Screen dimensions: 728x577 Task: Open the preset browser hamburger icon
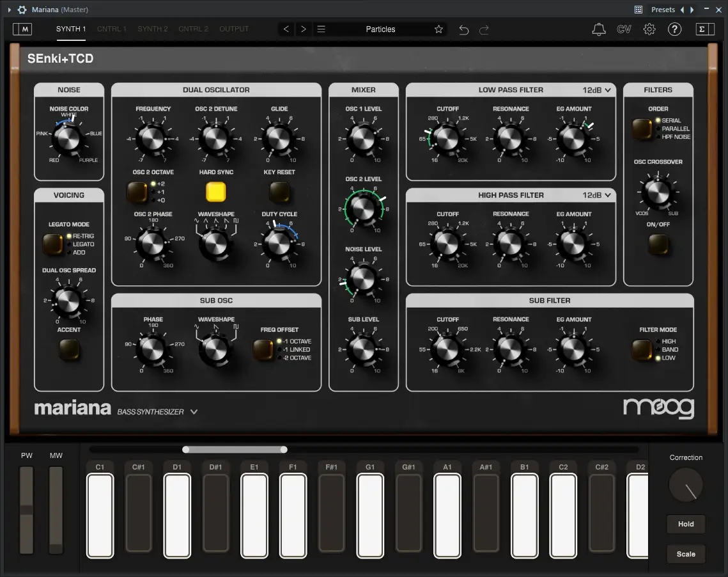[x=321, y=29]
